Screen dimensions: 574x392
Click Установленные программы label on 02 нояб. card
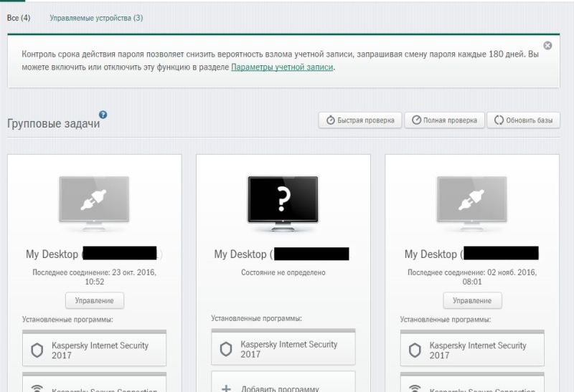tap(446, 320)
